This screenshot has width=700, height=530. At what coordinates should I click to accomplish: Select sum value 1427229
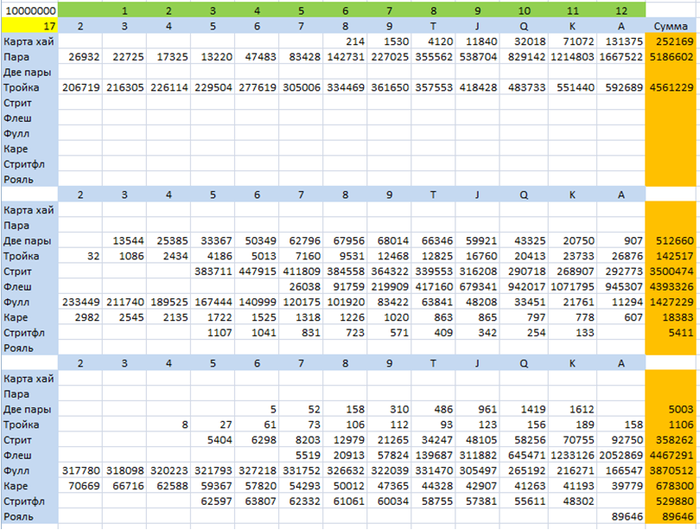671,302
